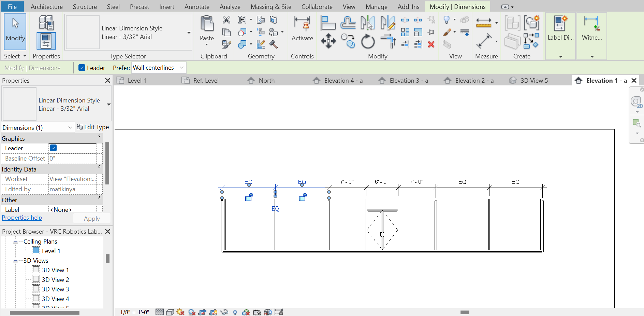The height and width of the screenshot is (316, 644).
Task: Expand the Linear Dimension Style type selector
Action: click(189, 32)
